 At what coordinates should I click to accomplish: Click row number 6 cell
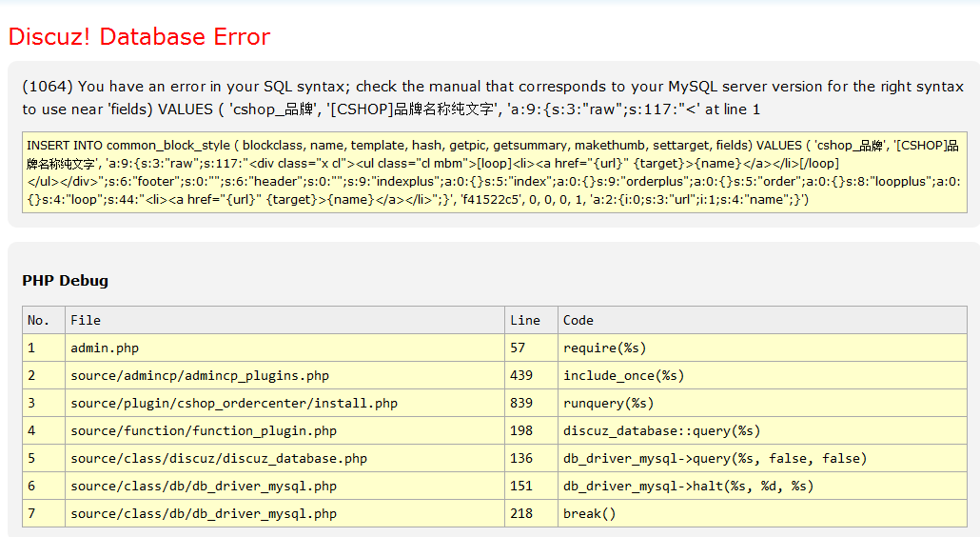(x=44, y=486)
